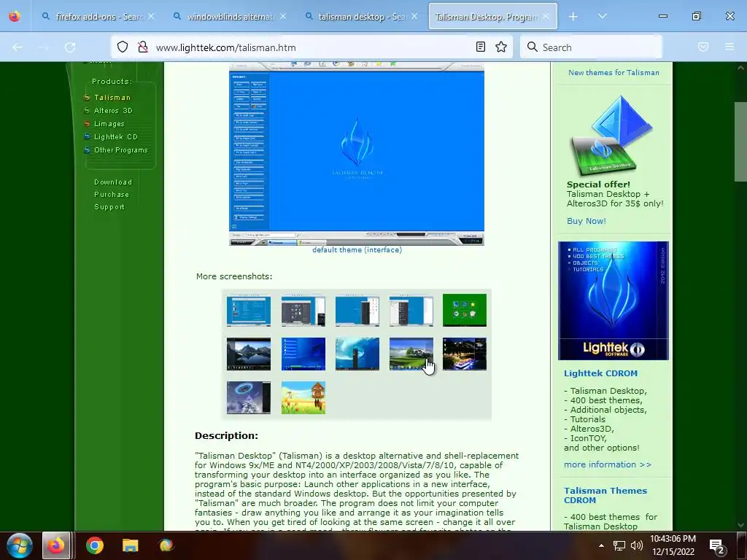Open the blue ring mountain thumbnail

pyautogui.click(x=249, y=397)
